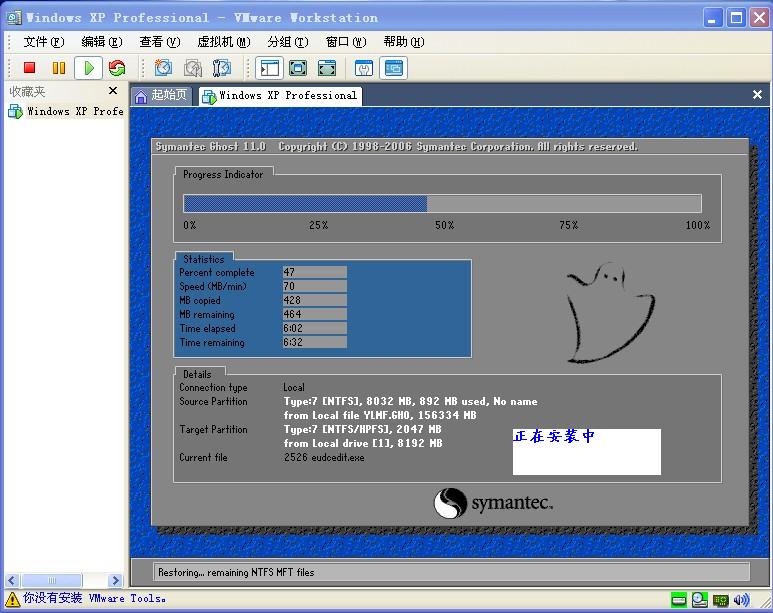773x613 pixels.
Task: Switch to quick switch mode icon
Action: tap(327, 68)
